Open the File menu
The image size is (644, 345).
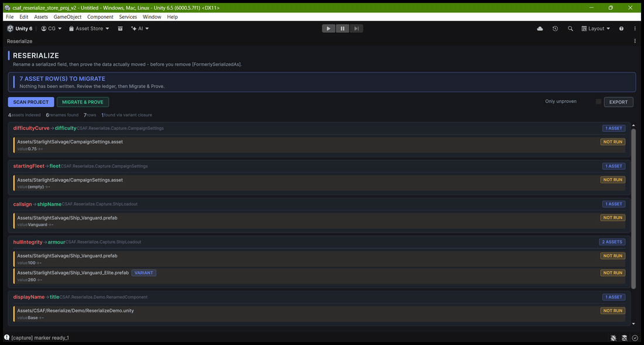(x=10, y=17)
